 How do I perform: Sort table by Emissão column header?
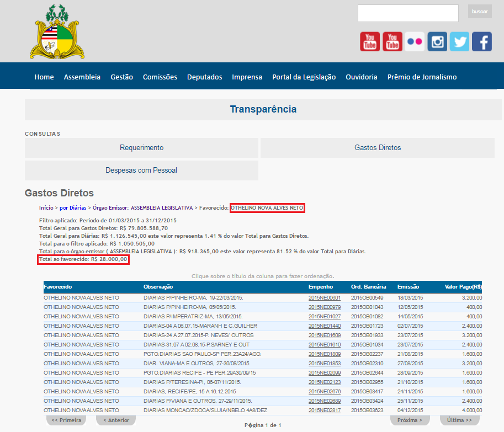pyautogui.click(x=408, y=287)
